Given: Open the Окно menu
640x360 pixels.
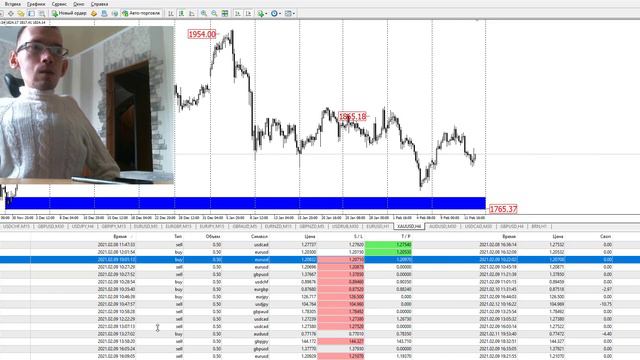Looking at the screenshot, I should click(78, 4).
